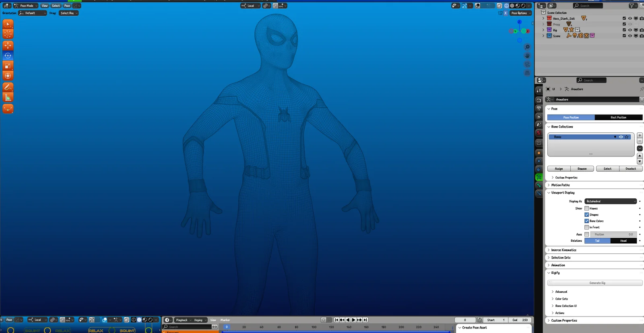644x333 pixels.
Task: Open the Display As Octahedral dropdown
Action: pyautogui.click(x=611, y=201)
